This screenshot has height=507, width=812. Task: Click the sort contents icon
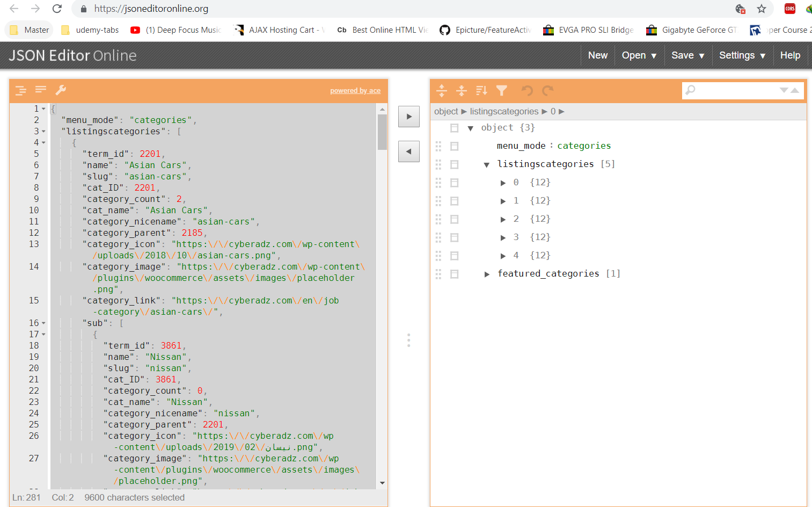481,91
